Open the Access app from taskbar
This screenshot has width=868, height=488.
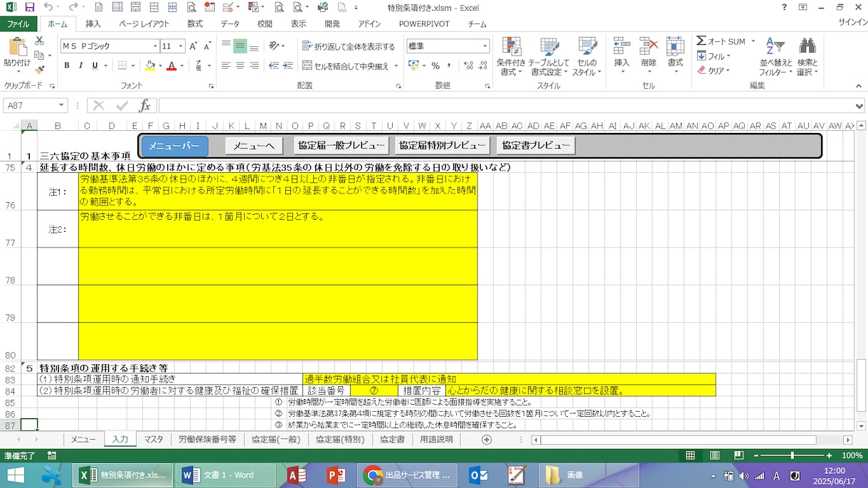click(296, 475)
